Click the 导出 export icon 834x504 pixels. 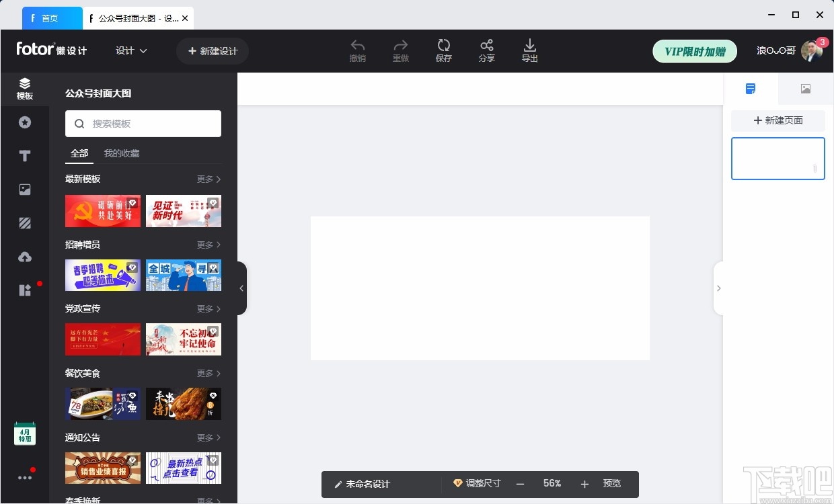[x=529, y=46]
